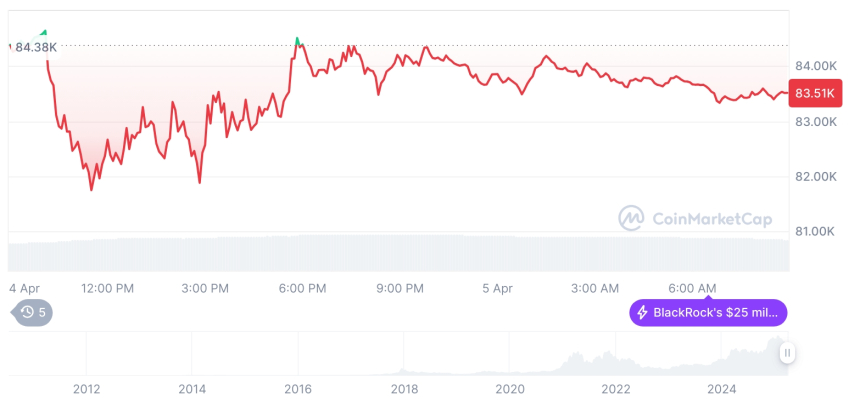The image size is (860, 401).
Task: Click the CoinMarketCap logo watermark icon
Action: pyautogui.click(x=631, y=217)
